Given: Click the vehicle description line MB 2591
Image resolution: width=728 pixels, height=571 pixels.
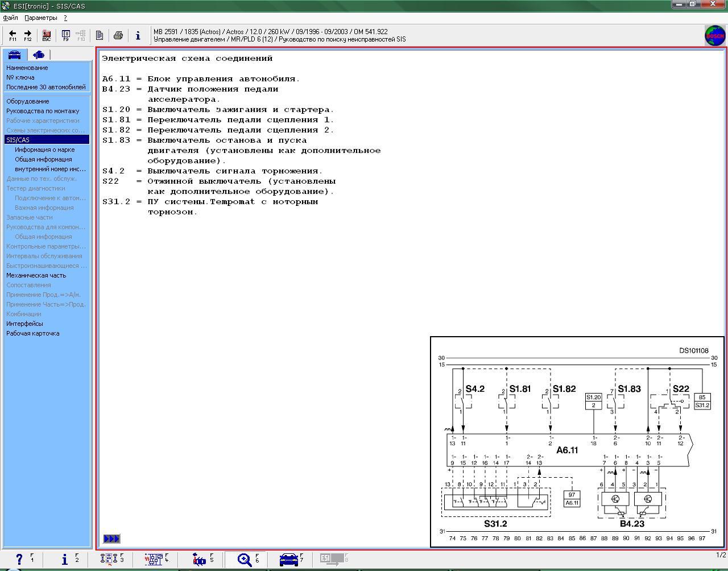Looking at the screenshot, I should 271,32.
